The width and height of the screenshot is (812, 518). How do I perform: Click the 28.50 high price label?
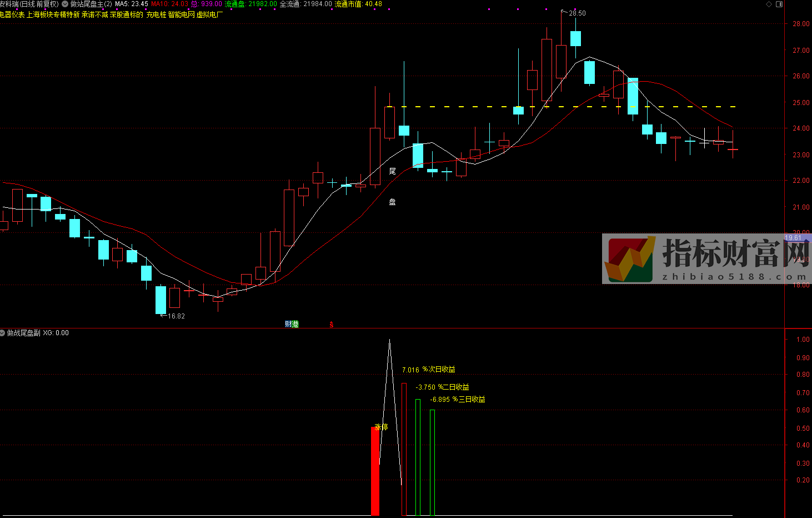pos(577,13)
